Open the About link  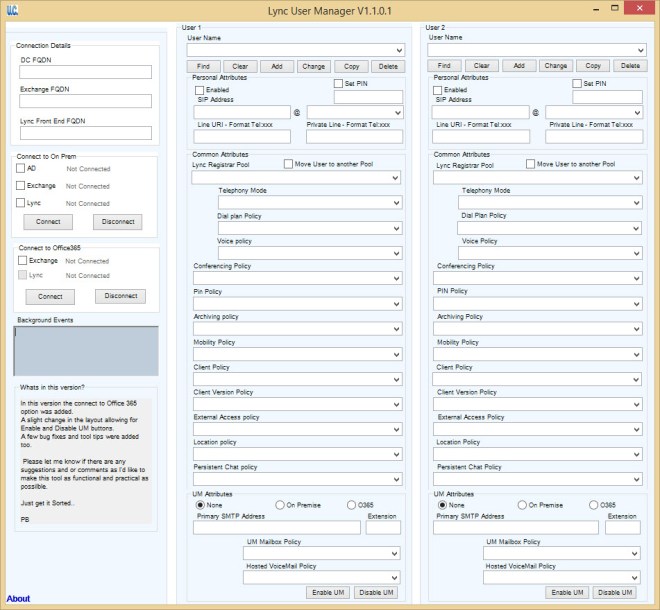point(18,599)
